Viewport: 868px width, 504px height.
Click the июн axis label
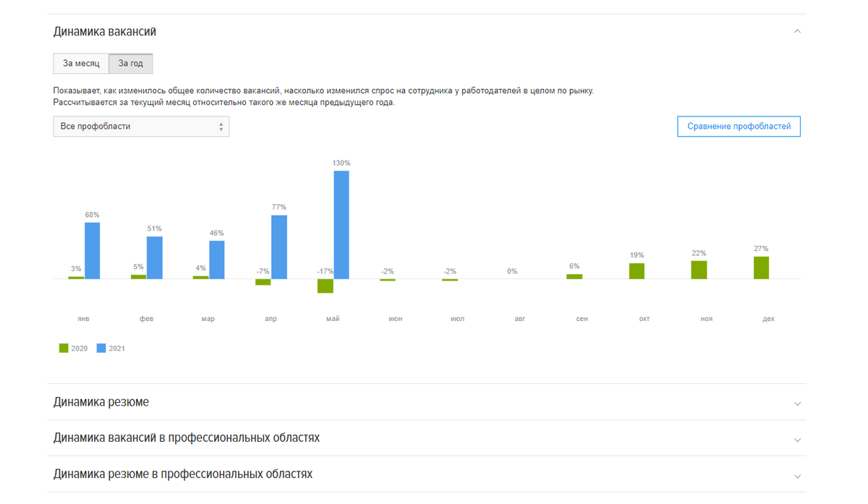click(x=396, y=319)
